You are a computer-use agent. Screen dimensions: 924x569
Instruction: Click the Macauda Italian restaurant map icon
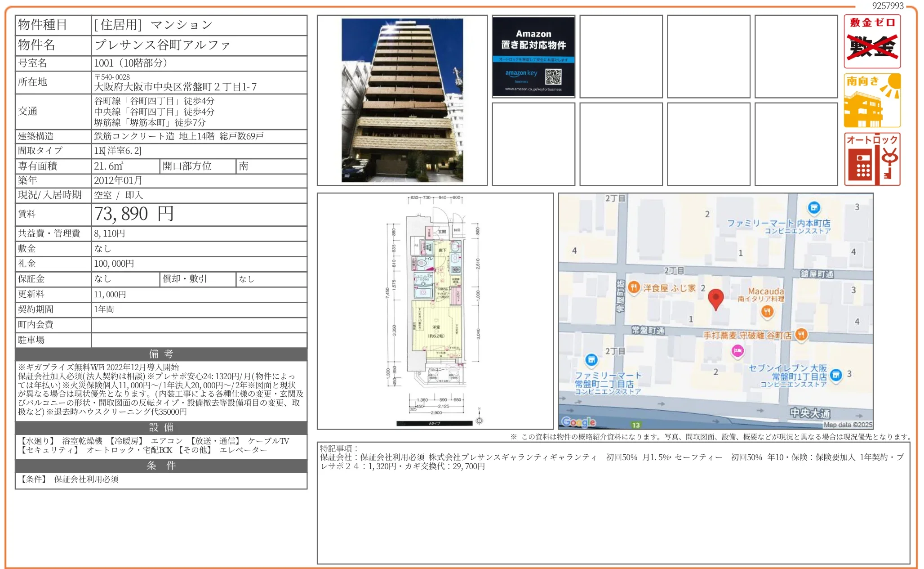point(767,310)
